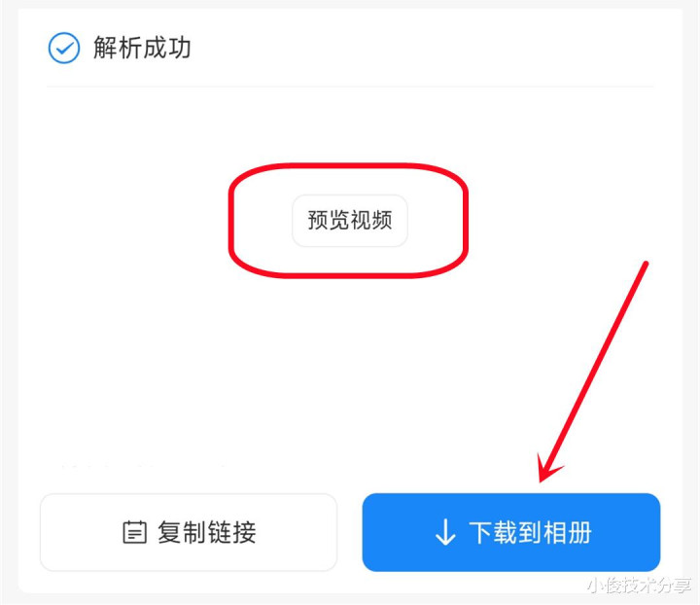Viewport: 700px width, 605px height.
Task: Select the 解析成功 status heading text
Action: tap(142, 48)
